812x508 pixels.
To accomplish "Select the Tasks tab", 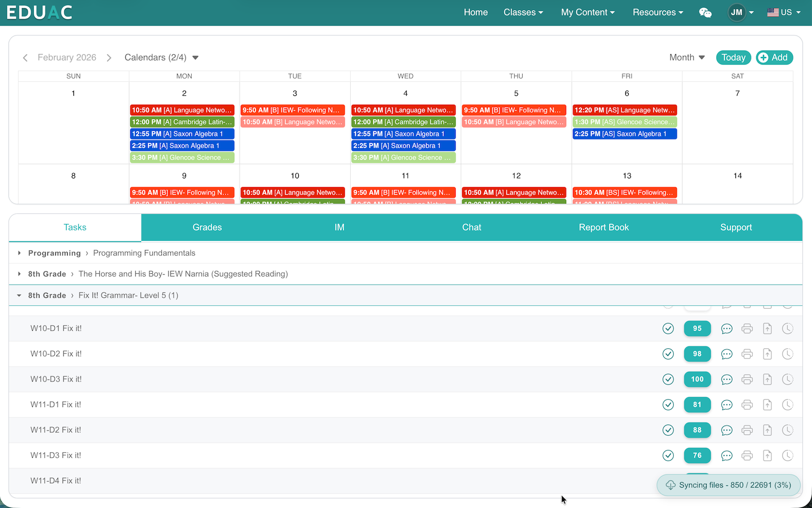I will 75,227.
